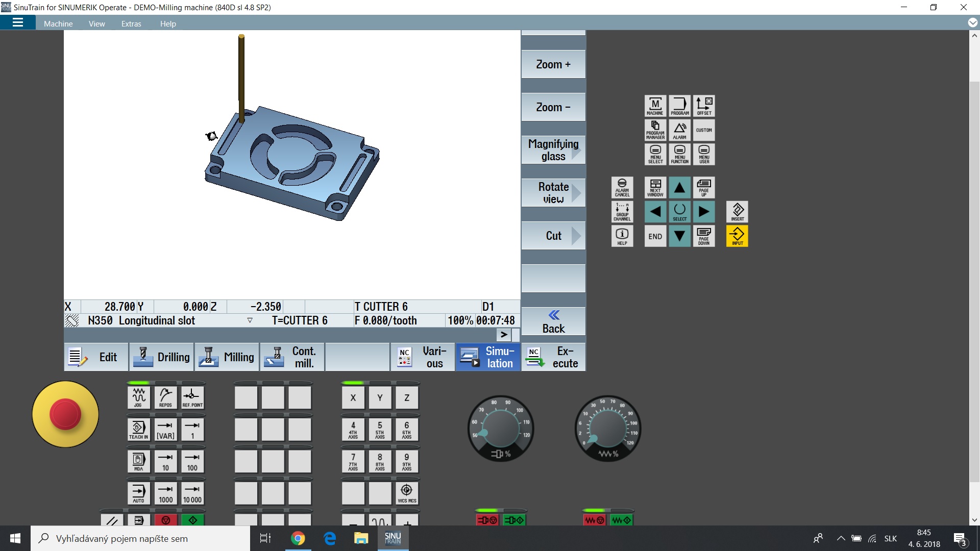Open the View menu

pyautogui.click(x=96, y=23)
